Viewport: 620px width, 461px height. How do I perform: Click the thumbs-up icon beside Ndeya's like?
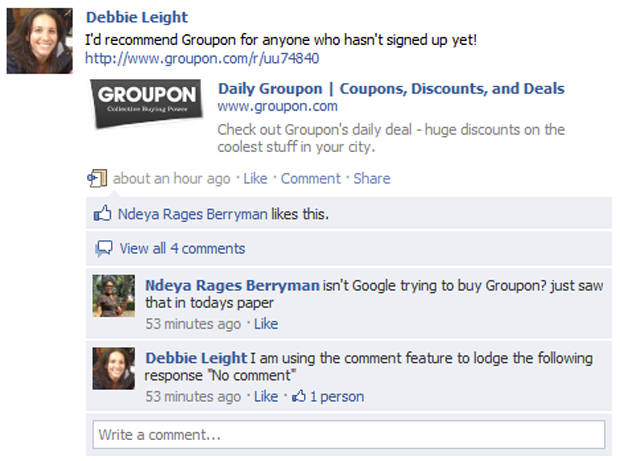pyautogui.click(x=102, y=213)
